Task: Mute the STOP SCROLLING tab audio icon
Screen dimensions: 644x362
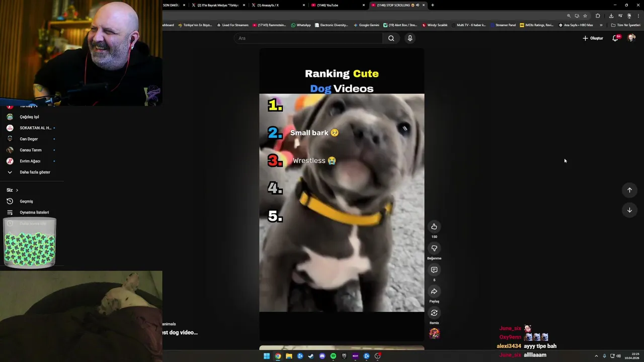Action: (x=417, y=5)
